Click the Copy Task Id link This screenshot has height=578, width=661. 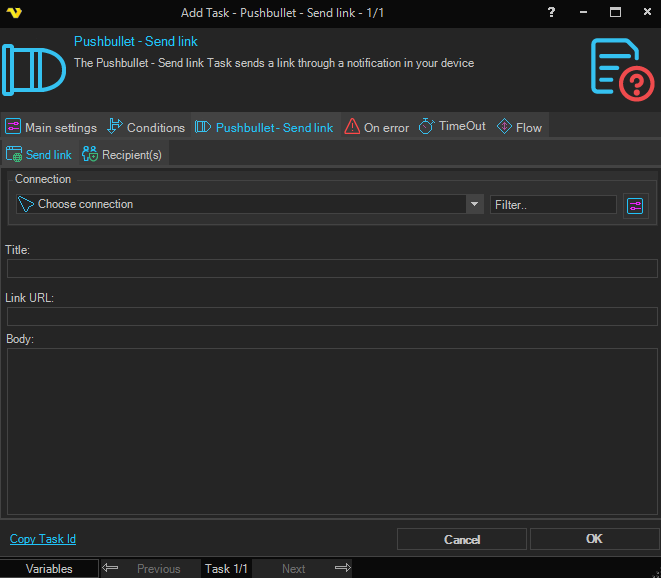coord(43,539)
